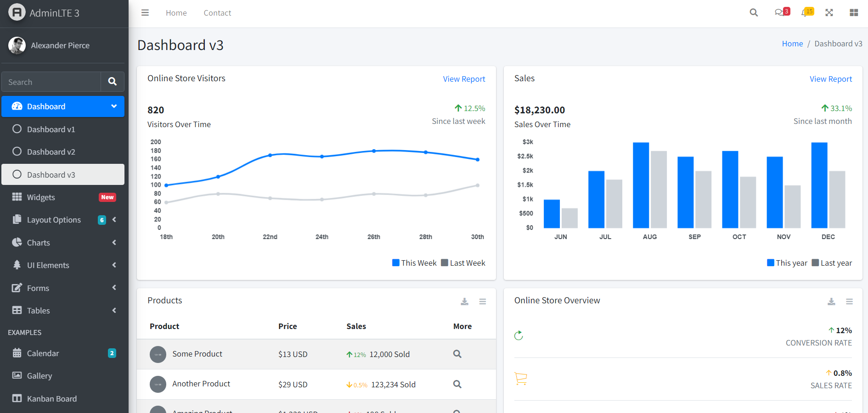The image size is (868, 413).
Task: Select Dashboard v1 in the sidebar
Action: point(63,129)
